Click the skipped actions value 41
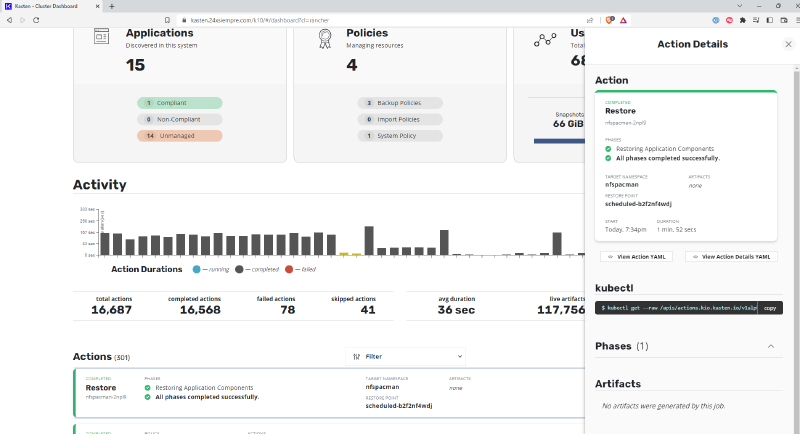This screenshot has width=800, height=434. click(368, 310)
